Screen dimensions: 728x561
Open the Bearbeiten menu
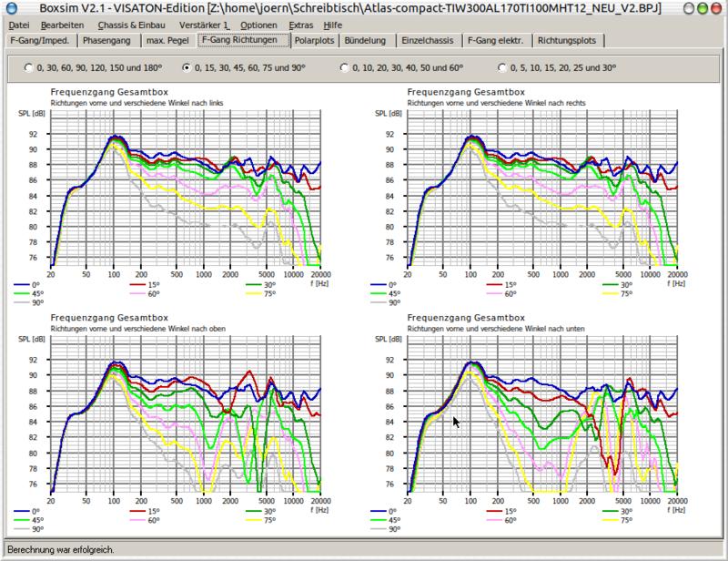point(62,25)
